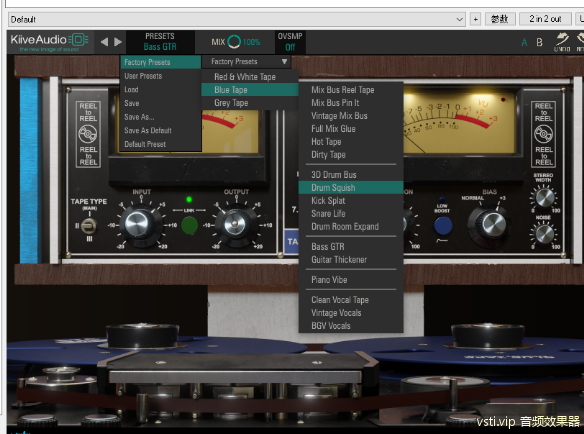Viewport: 584px width, 434px height.
Task: Open the Factory Presets submenu entry
Action: 161,62
